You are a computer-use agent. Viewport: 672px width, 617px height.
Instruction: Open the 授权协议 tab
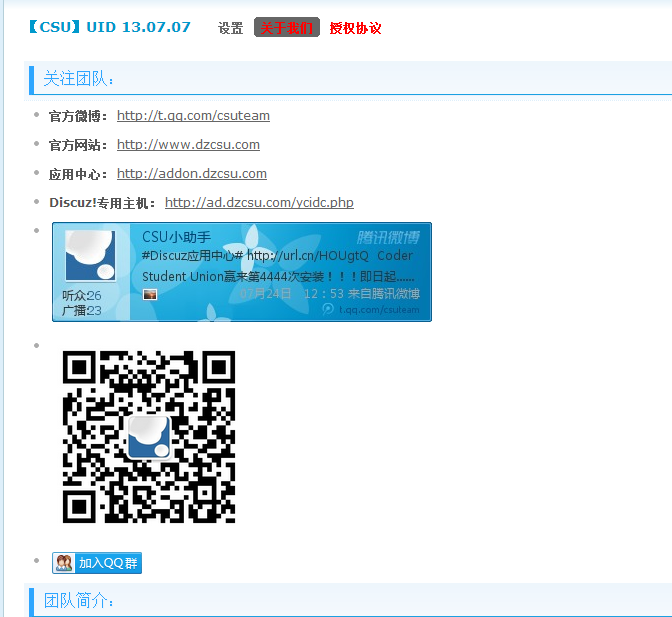pos(355,28)
